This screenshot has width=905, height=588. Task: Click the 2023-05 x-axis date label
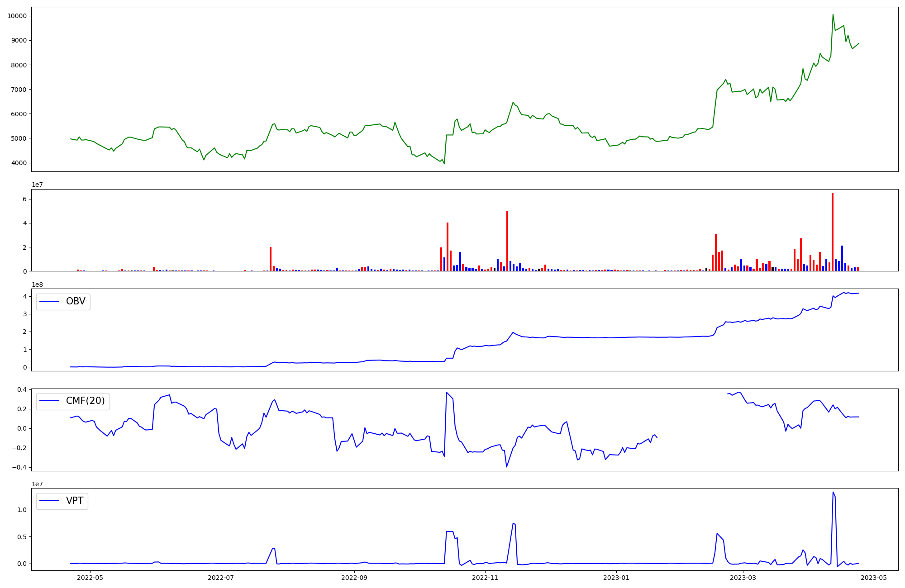click(x=874, y=578)
